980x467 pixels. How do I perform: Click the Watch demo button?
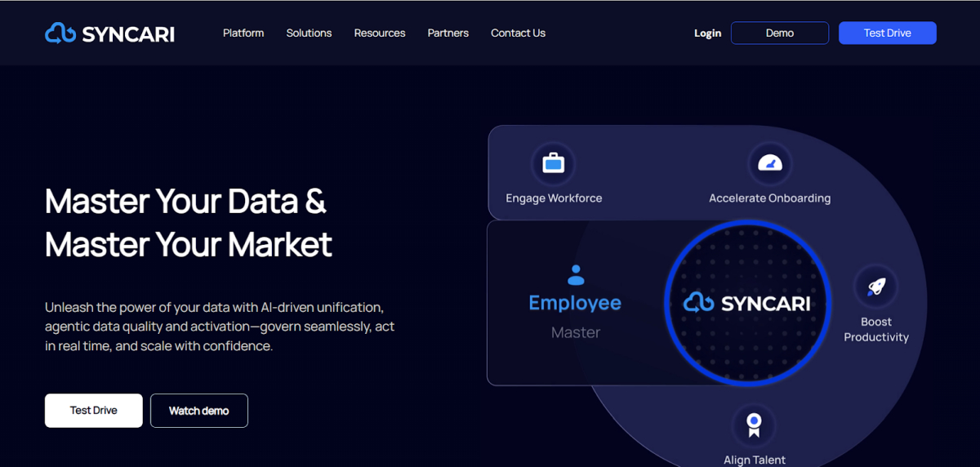[x=198, y=411]
